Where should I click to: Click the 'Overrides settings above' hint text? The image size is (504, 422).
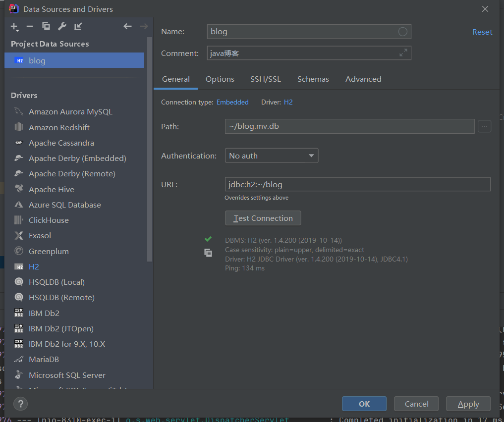coord(257,198)
